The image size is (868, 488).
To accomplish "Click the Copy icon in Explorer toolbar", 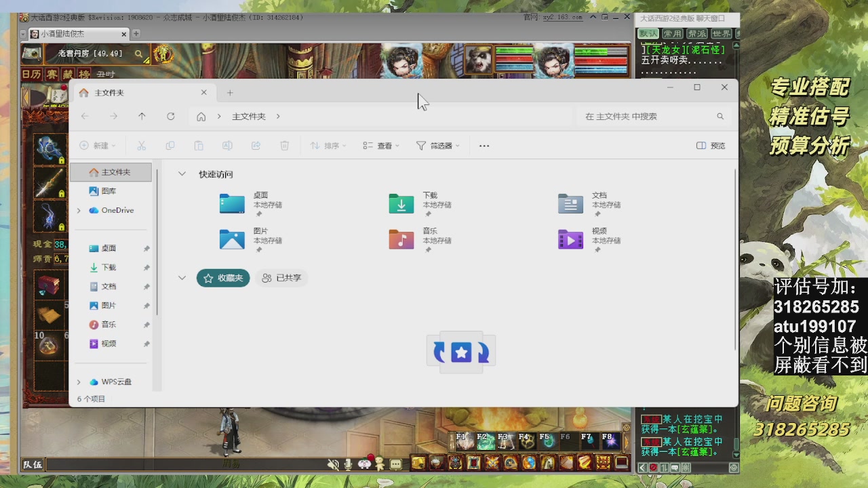I will [x=170, y=145].
